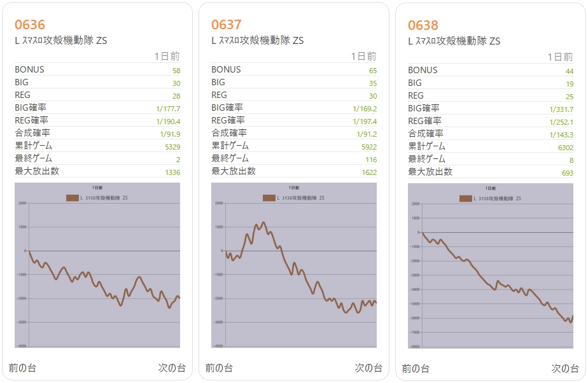The width and height of the screenshot is (588, 383).
Task: Click the 1日前 header in the 0638 card
Action: (x=560, y=57)
